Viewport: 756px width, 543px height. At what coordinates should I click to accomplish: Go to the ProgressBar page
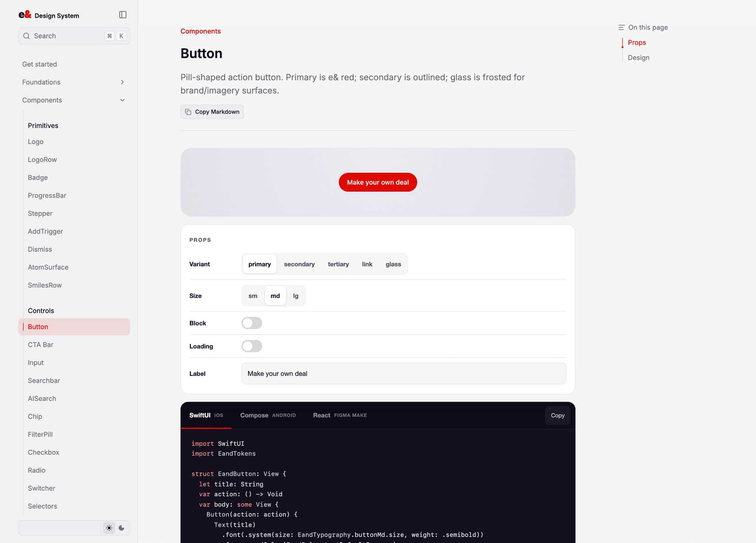tap(74, 196)
